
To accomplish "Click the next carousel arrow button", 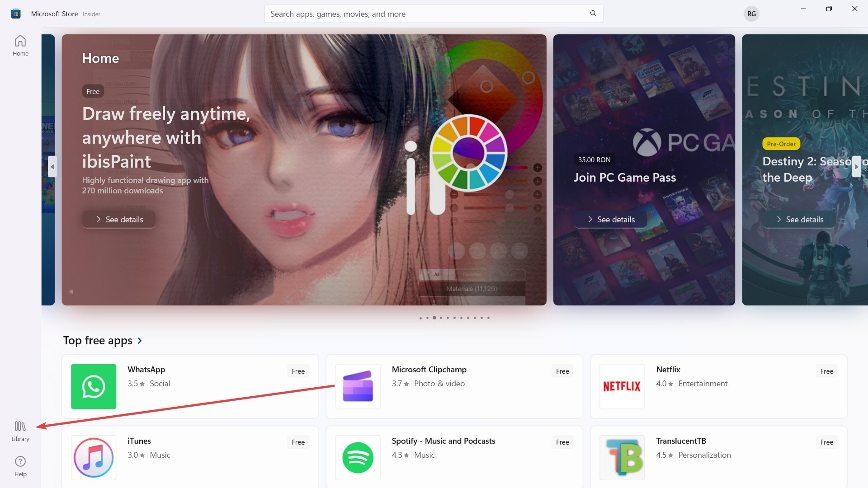I will (x=857, y=168).
